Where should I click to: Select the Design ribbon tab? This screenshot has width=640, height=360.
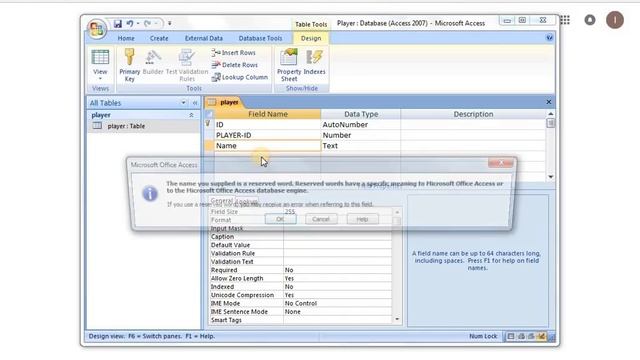(x=311, y=38)
